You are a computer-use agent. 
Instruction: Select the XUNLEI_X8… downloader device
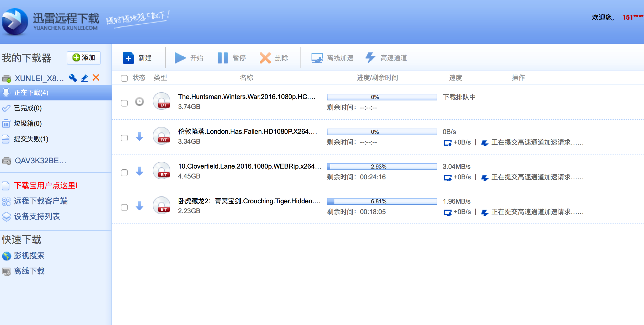[x=39, y=78]
